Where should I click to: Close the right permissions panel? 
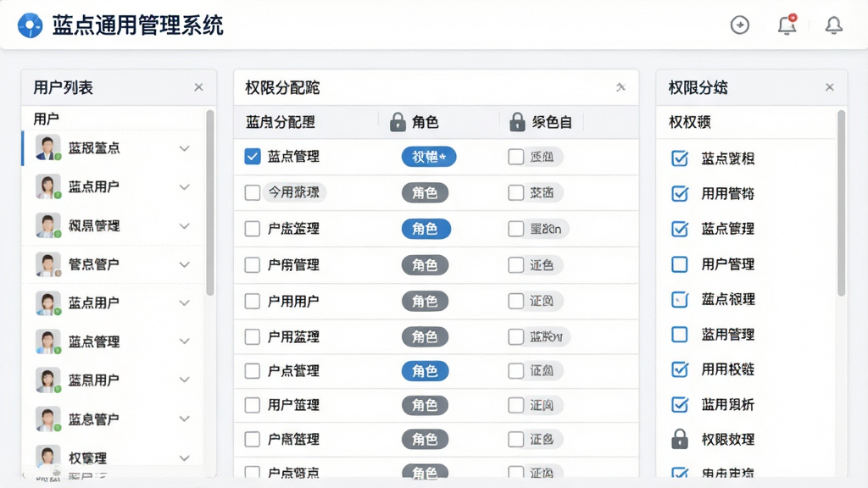[829, 87]
